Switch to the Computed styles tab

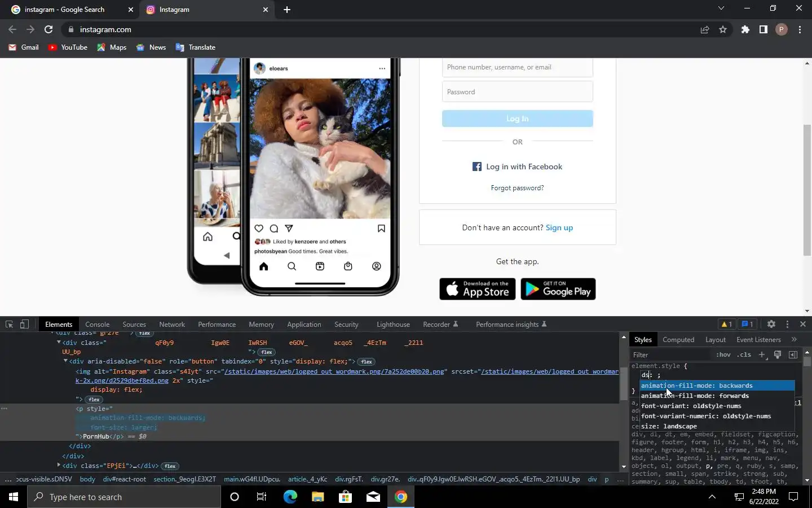pos(678,339)
